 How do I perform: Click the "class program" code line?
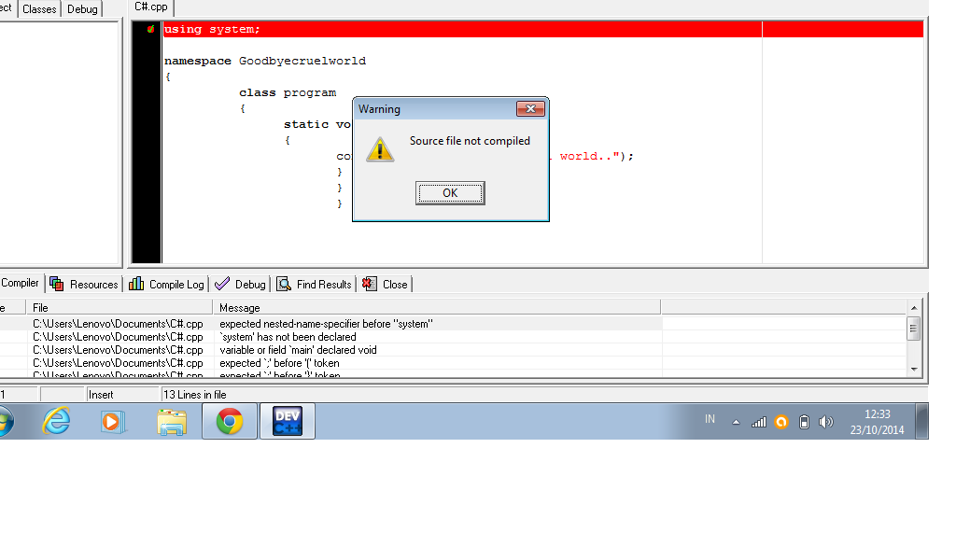(x=288, y=92)
